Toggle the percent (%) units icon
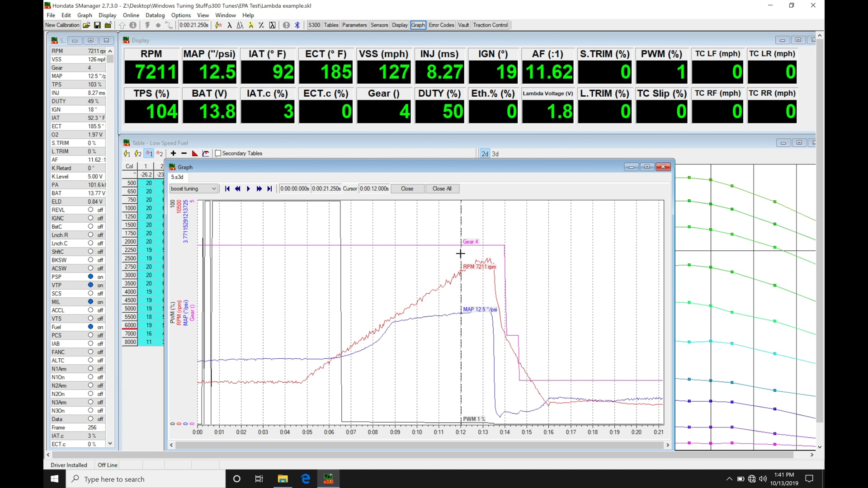The image size is (868, 488). (261, 25)
